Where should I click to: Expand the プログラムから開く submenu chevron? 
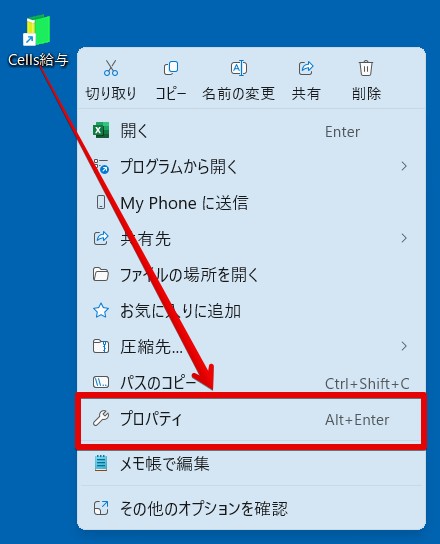404,167
